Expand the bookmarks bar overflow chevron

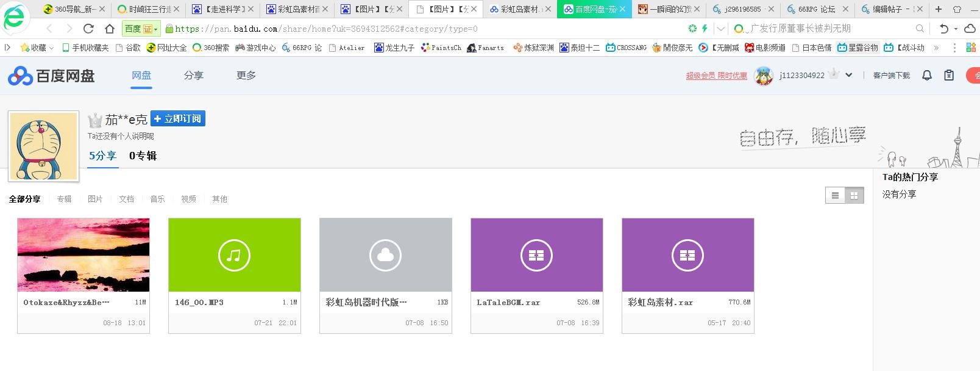point(936,48)
